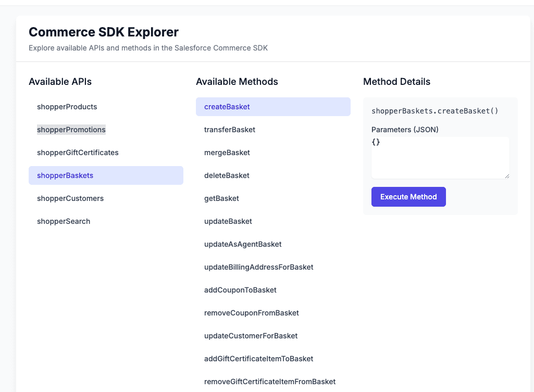Choose the mergeBasket method
The image size is (534, 392).
point(273,153)
